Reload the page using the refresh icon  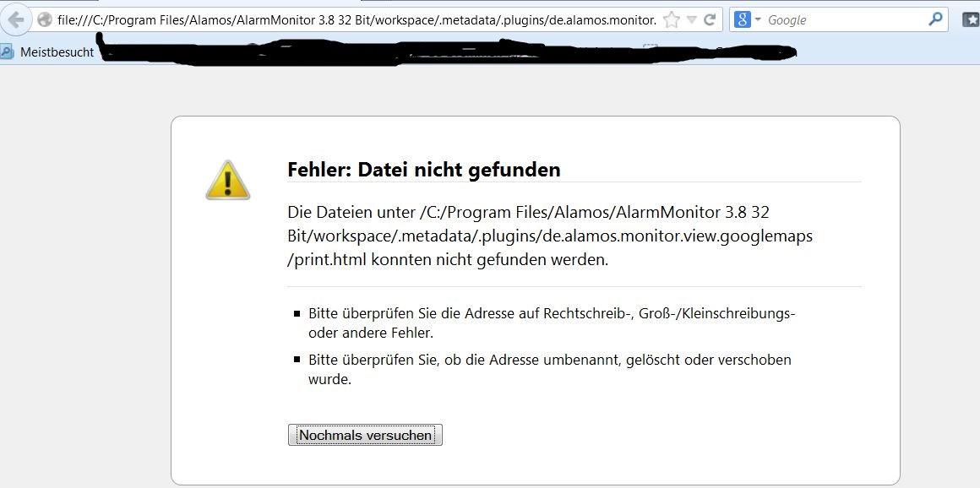coord(710,20)
